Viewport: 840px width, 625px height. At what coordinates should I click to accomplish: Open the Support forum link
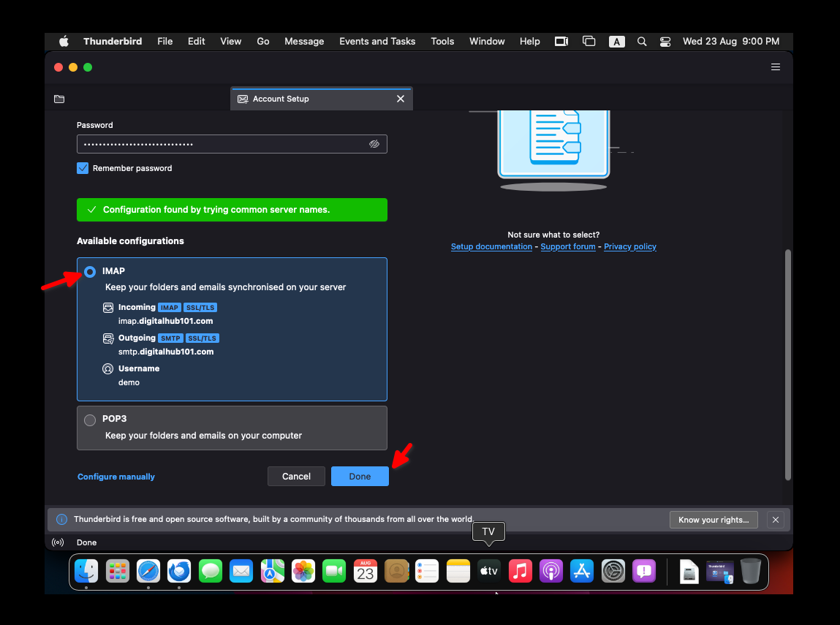[x=568, y=246]
